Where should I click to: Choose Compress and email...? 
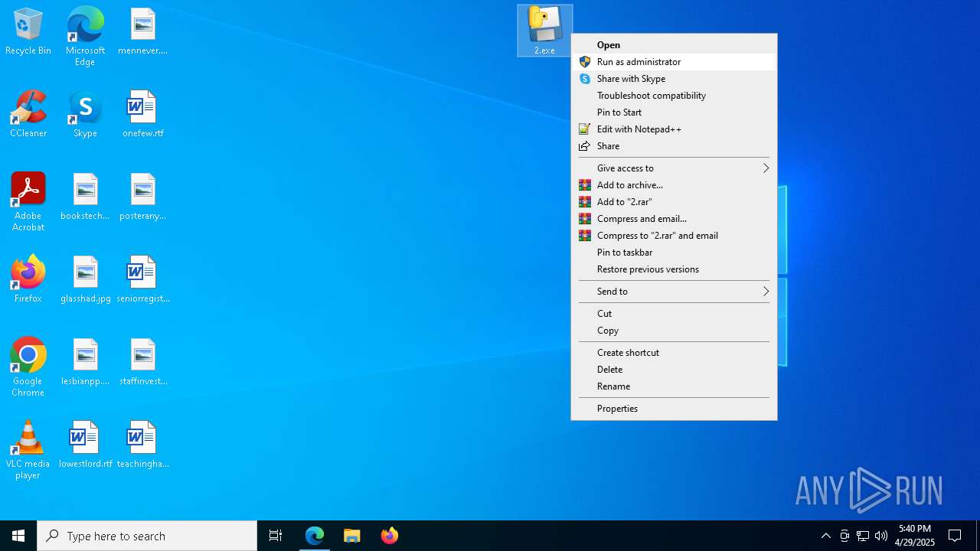pos(674,219)
